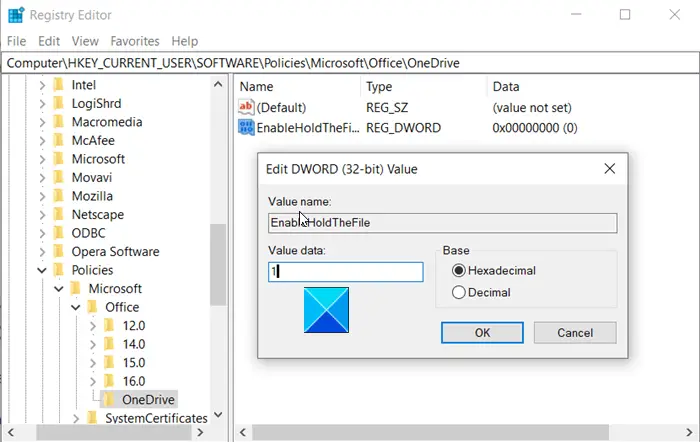The height and width of the screenshot is (442, 700).
Task: Open the Favorites menu
Action: pyautogui.click(x=135, y=41)
